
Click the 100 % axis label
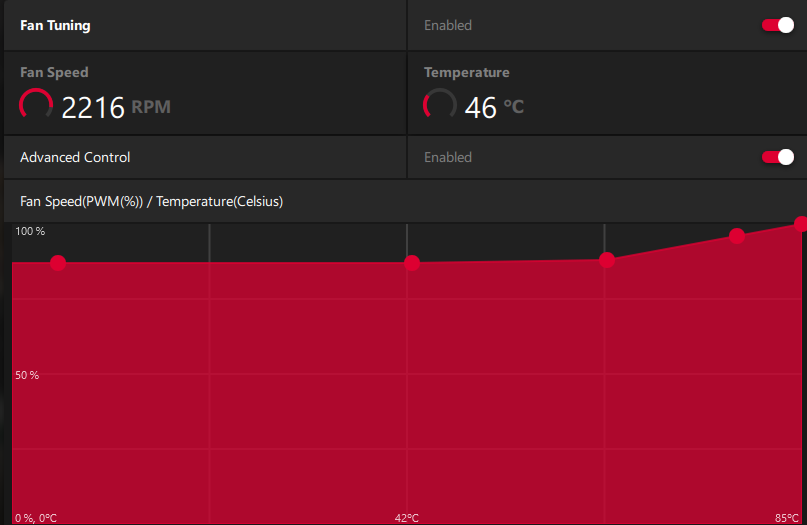[x=29, y=231]
